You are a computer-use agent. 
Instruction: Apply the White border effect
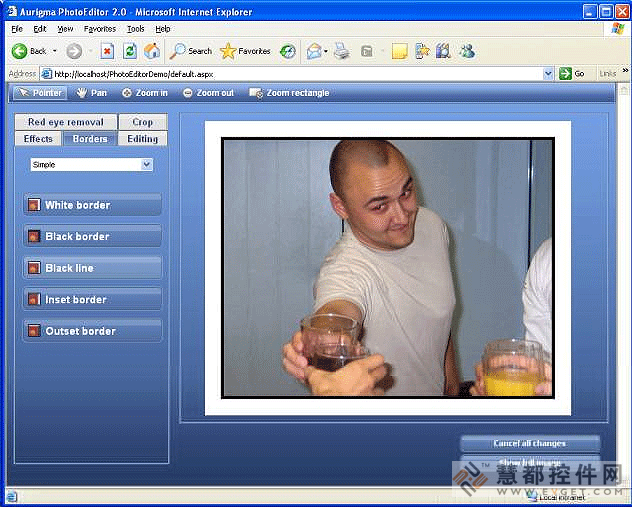92,205
